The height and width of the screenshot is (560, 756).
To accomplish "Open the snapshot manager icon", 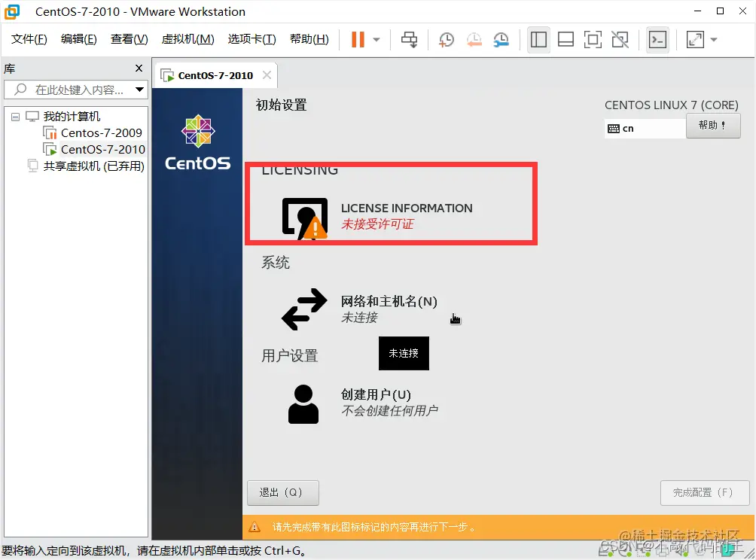I will click(x=501, y=40).
